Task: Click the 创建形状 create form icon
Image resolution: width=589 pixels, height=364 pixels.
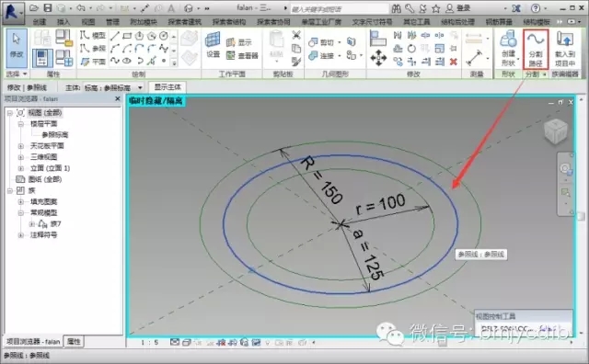Action: 508,49
